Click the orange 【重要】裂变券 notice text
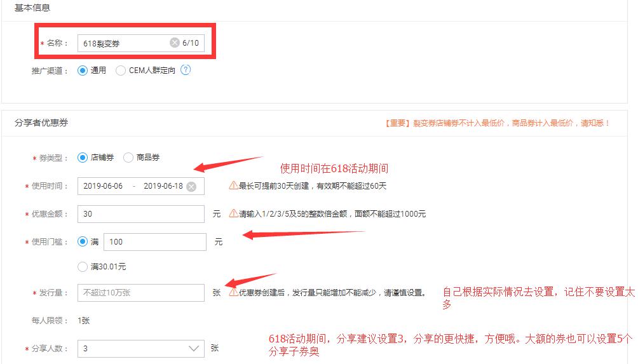This screenshot has height=364, width=638. (497, 123)
